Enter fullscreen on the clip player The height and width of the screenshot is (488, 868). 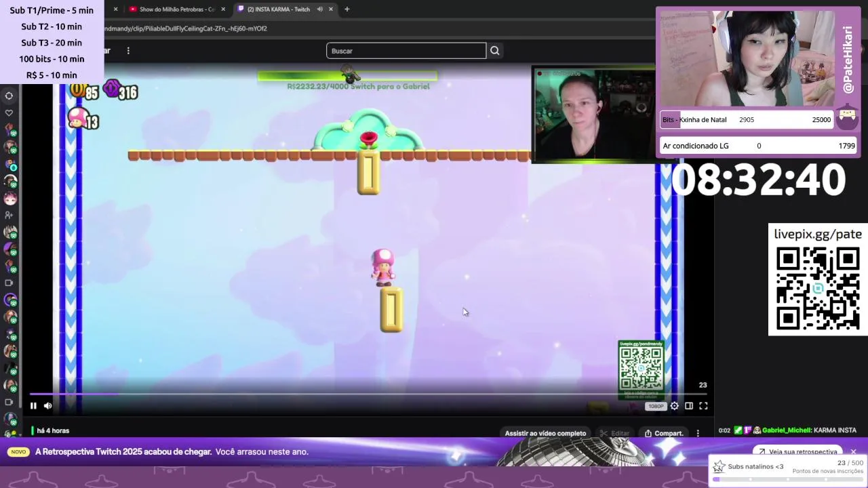tap(703, 406)
